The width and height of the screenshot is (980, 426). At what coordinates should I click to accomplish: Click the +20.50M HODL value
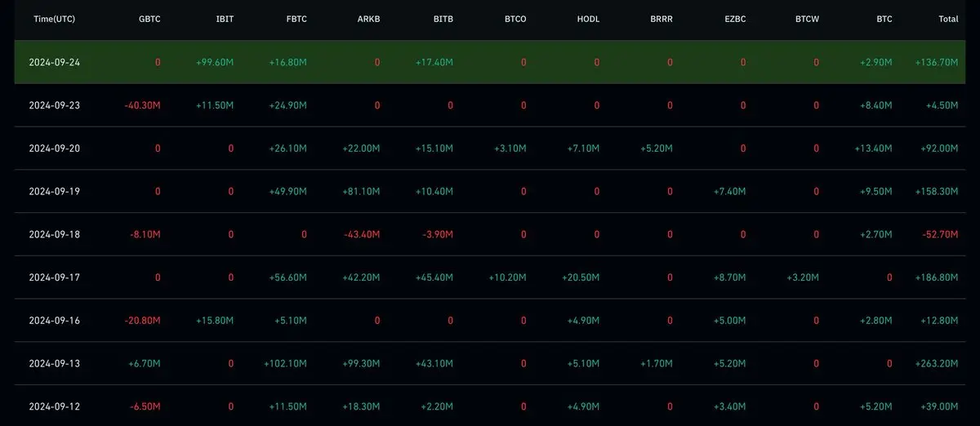coord(581,278)
